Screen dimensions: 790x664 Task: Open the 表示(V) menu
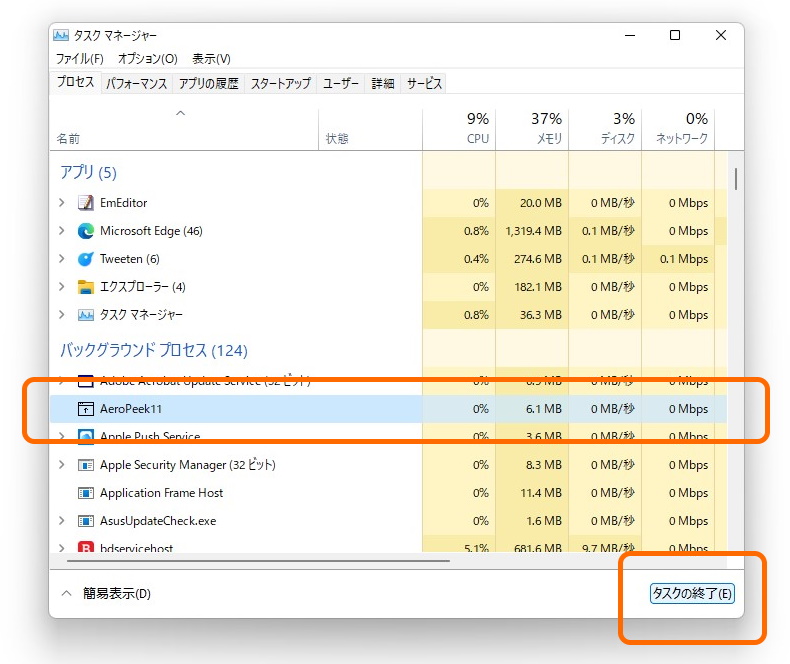tap(211, 59)
